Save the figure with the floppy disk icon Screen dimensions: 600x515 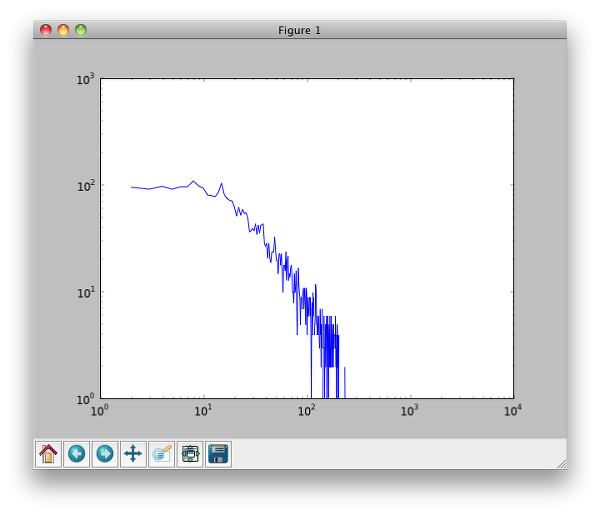218,454
